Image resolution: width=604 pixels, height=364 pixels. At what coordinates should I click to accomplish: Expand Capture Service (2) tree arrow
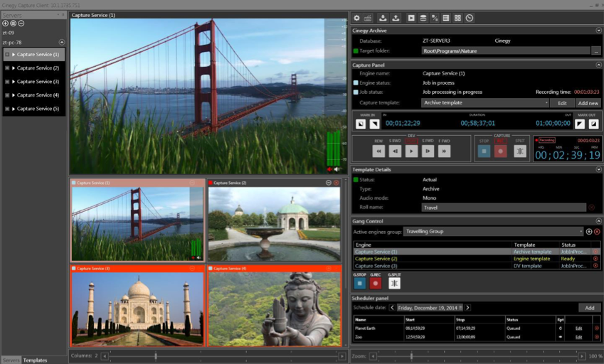(14, 68)
